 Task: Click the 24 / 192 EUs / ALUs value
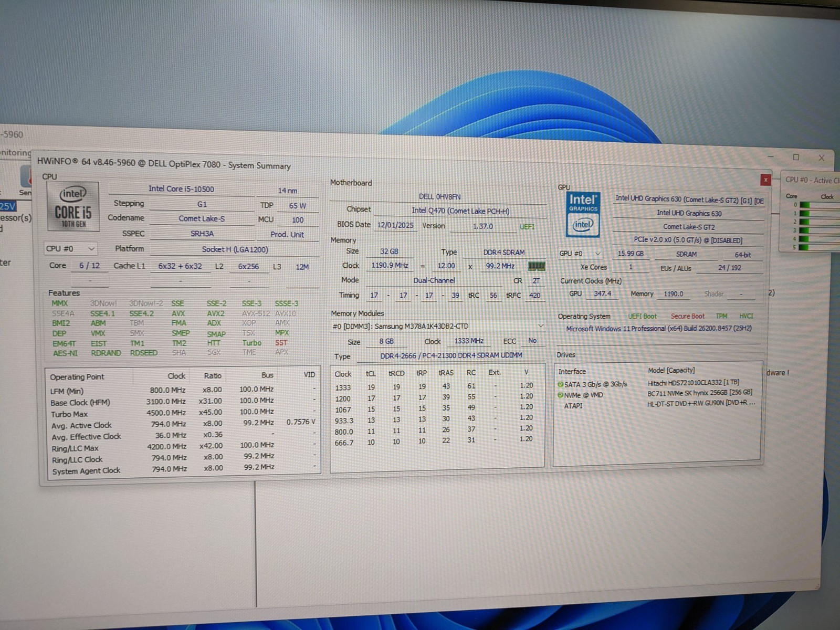click(730, 268)
